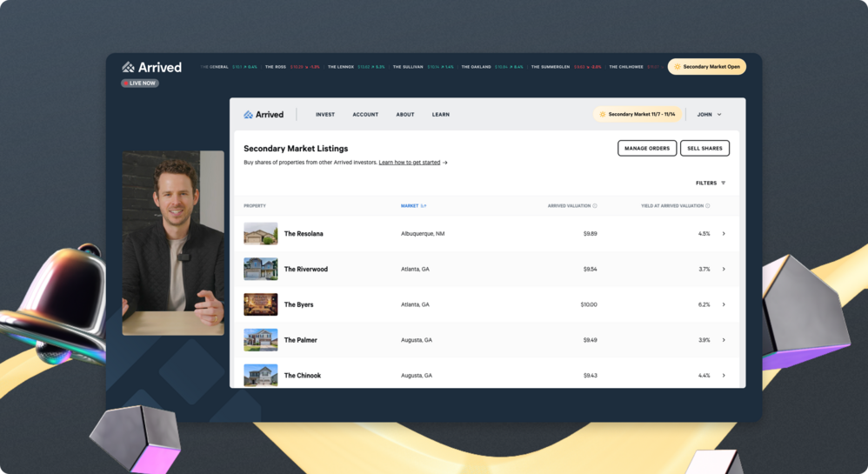The image size is (868, 474).
Task: Click the Arrived logo in the dark header
Action: point(151,67)
